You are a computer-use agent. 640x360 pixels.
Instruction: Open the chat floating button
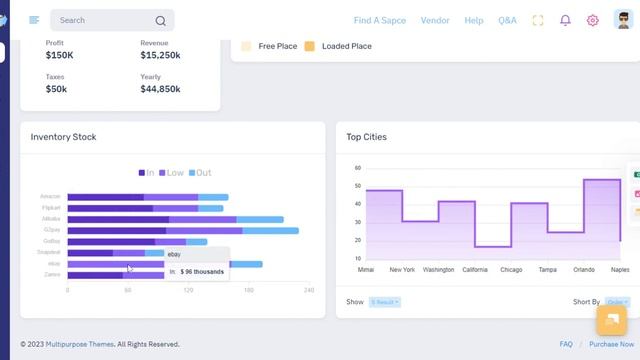[611, 320]
